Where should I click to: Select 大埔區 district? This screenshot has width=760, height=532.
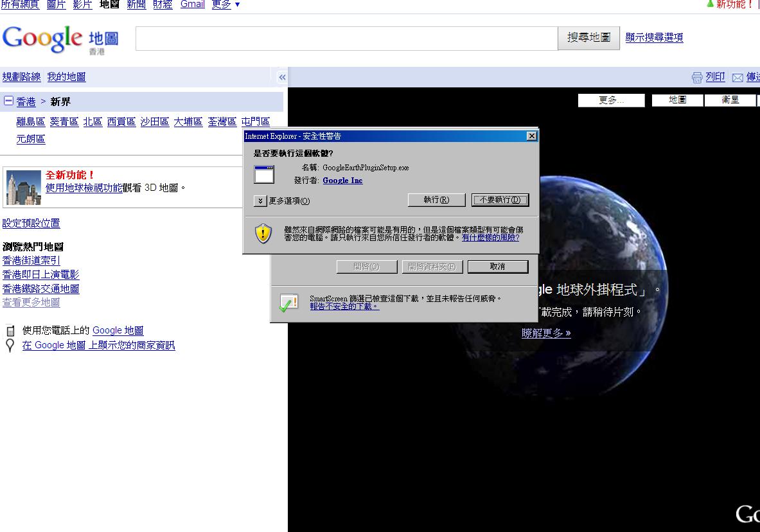pos(188,121)
